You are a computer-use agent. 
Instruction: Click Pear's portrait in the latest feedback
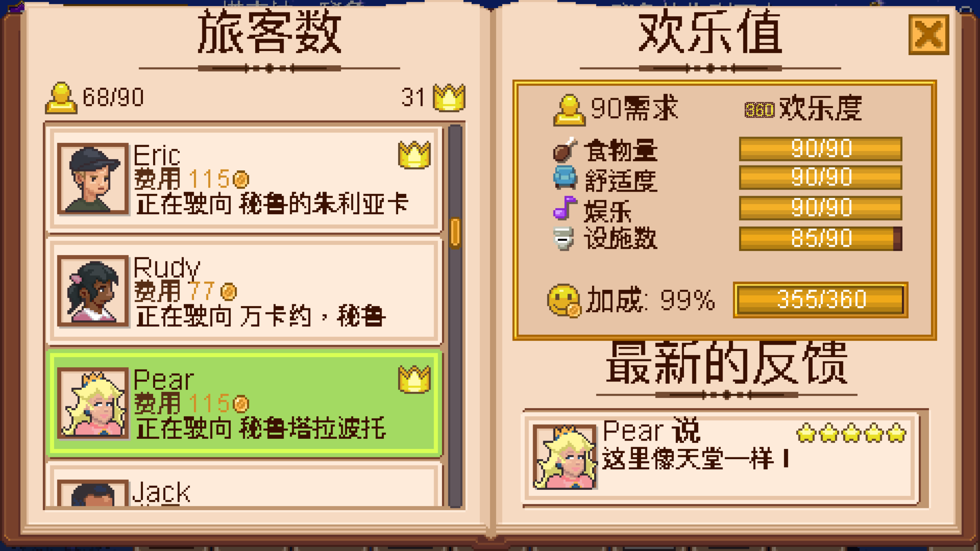pos(565,457)
